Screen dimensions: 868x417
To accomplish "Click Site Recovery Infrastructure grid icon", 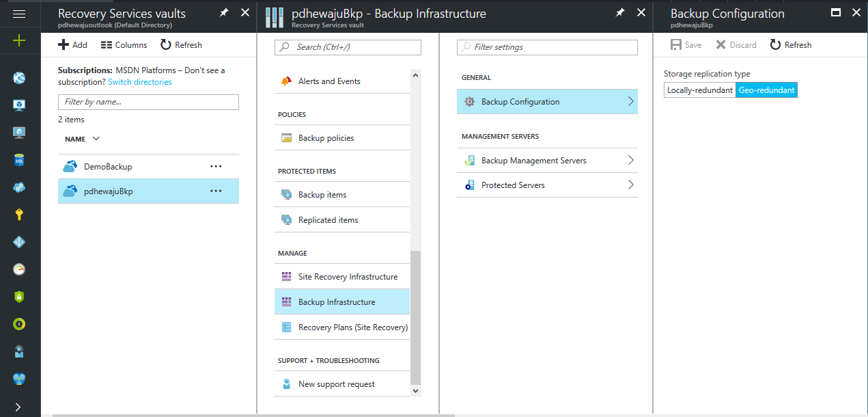I will (286, 277).
